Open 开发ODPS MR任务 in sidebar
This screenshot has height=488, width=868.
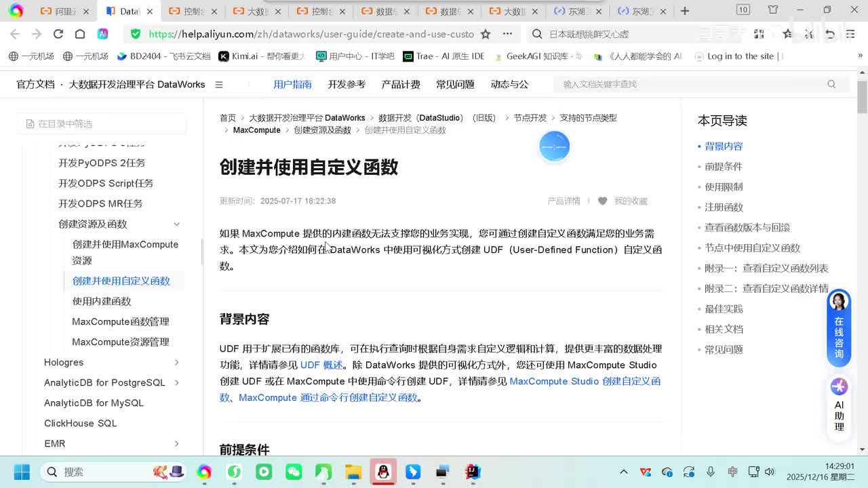(x=100, y=203)
